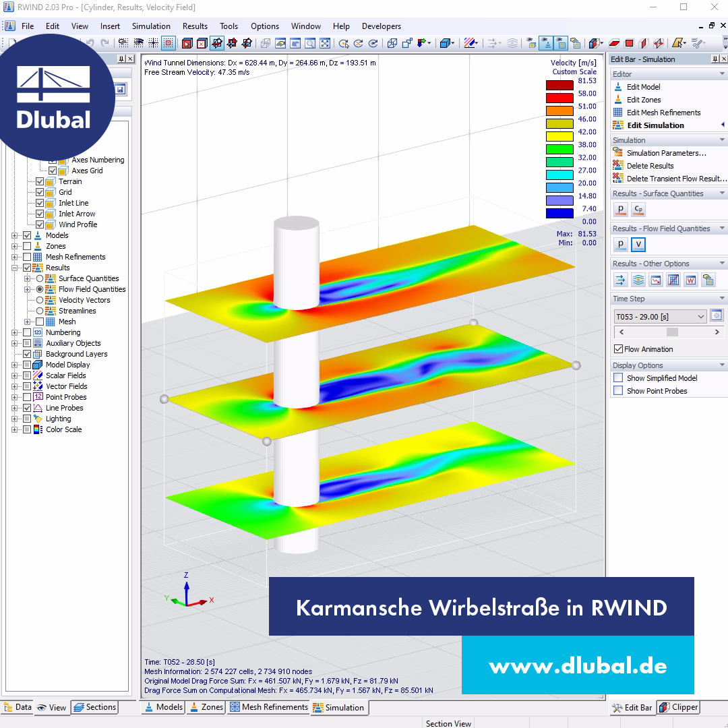Open the Simulation menu
The width and height of the screenshot is (728, 728).
(x=151, y=26)
